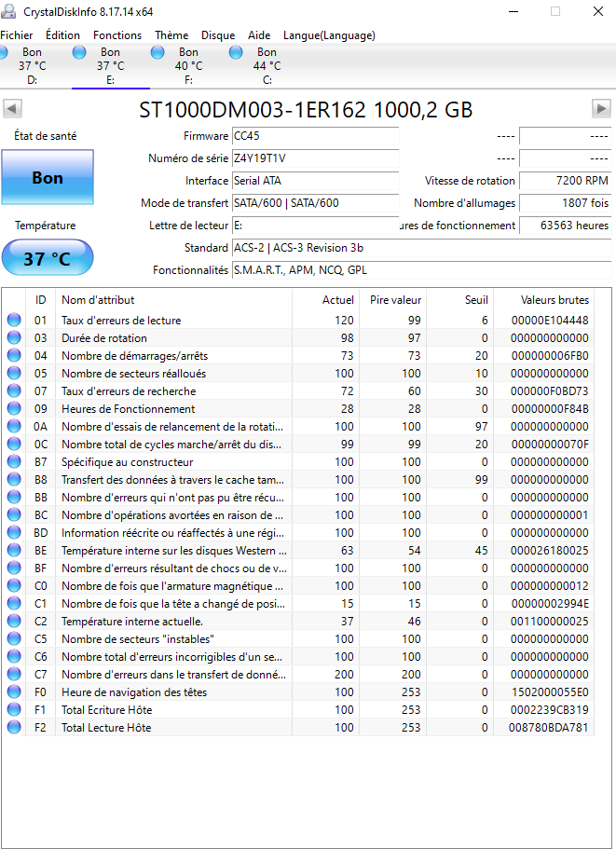Click raw value 008780BDA781
Image resolution: width=616 pixels, height=849 pixels.
pyautogui.click(x=548, y=728)
